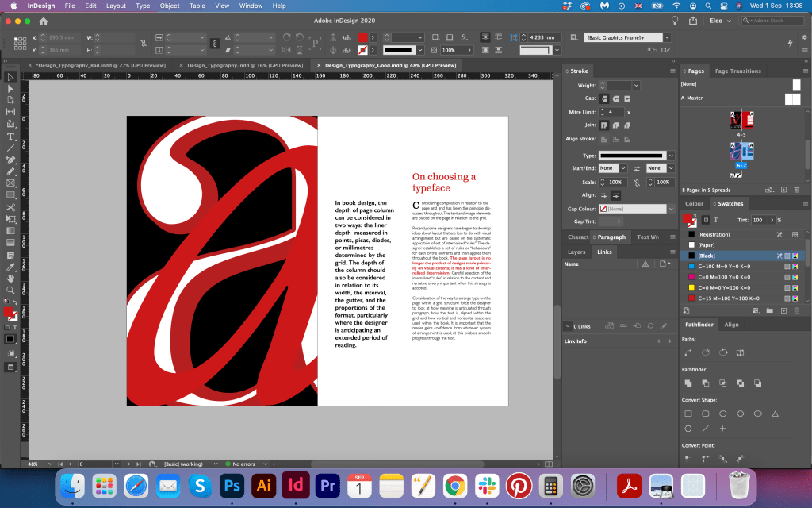Open the stroke Weight dropdown
812x508 pixels.
point(636,85)
